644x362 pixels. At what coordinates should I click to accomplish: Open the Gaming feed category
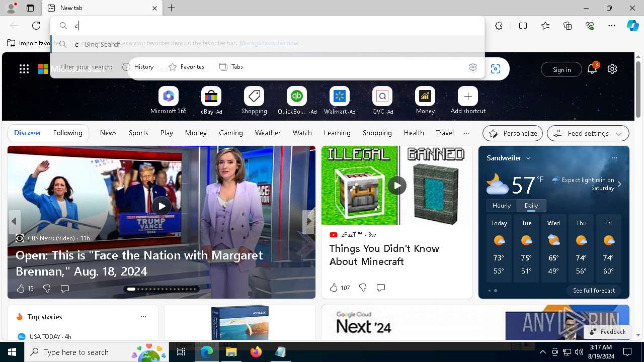click(x=231, y=133)
